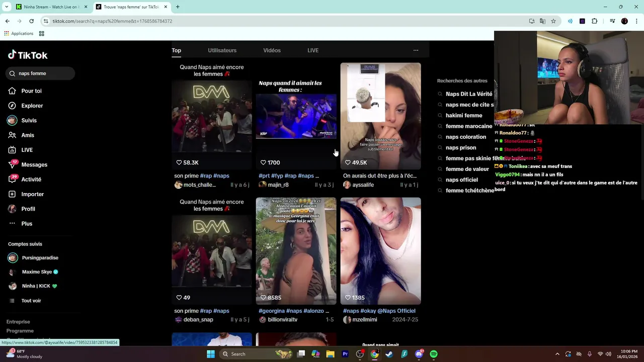644x362 pixels.
Task: Like the billionviraltv video heart 8585
Action: click(263, 298)
